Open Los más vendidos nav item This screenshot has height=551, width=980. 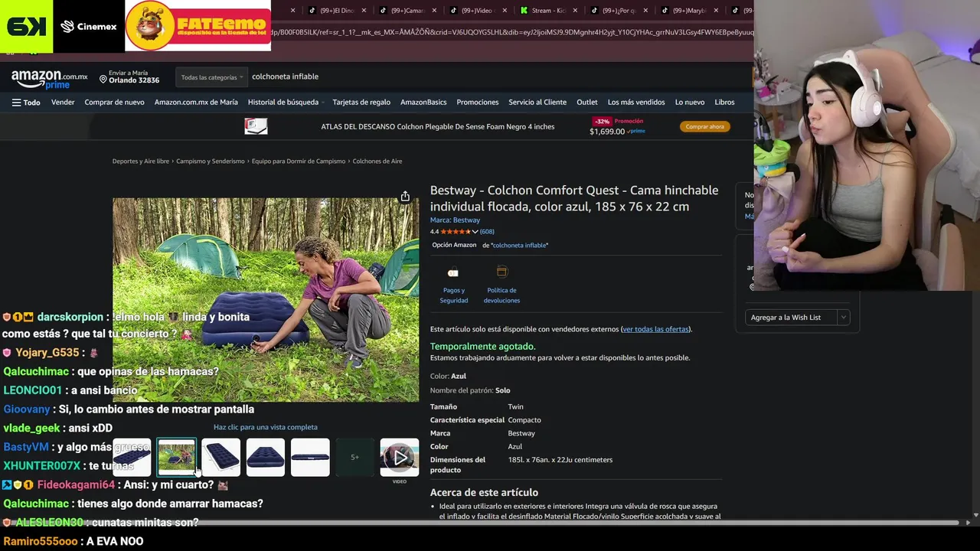[636, 103]
